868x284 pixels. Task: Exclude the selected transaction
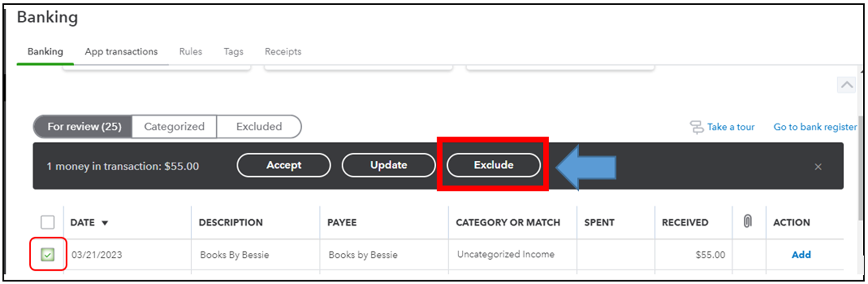[493, 165]
